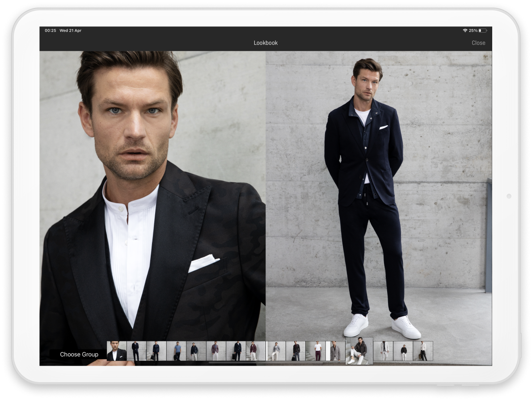Open the Choose Group selector
The image size is (532, 400).
coord(79,354)
